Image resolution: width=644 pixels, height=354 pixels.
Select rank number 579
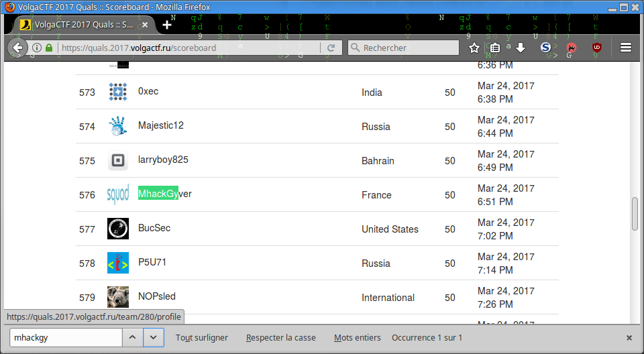click(87, 298)
